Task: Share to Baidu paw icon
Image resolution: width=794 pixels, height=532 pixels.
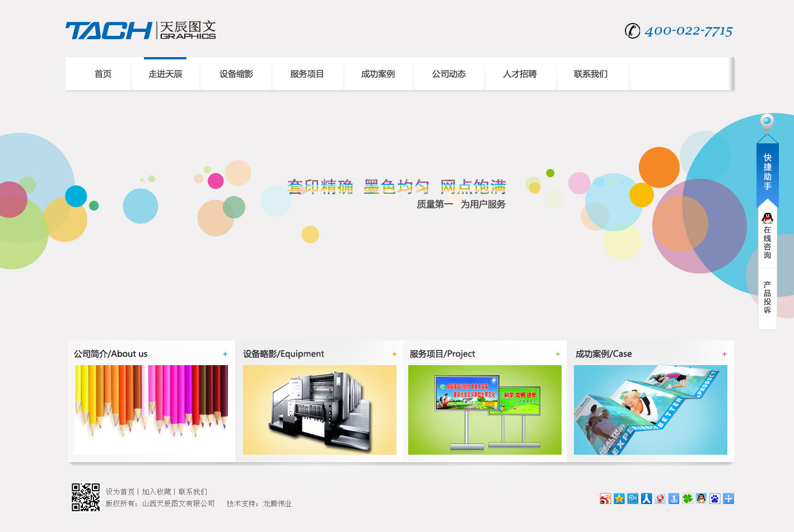Action: click(x=715, y=498)
